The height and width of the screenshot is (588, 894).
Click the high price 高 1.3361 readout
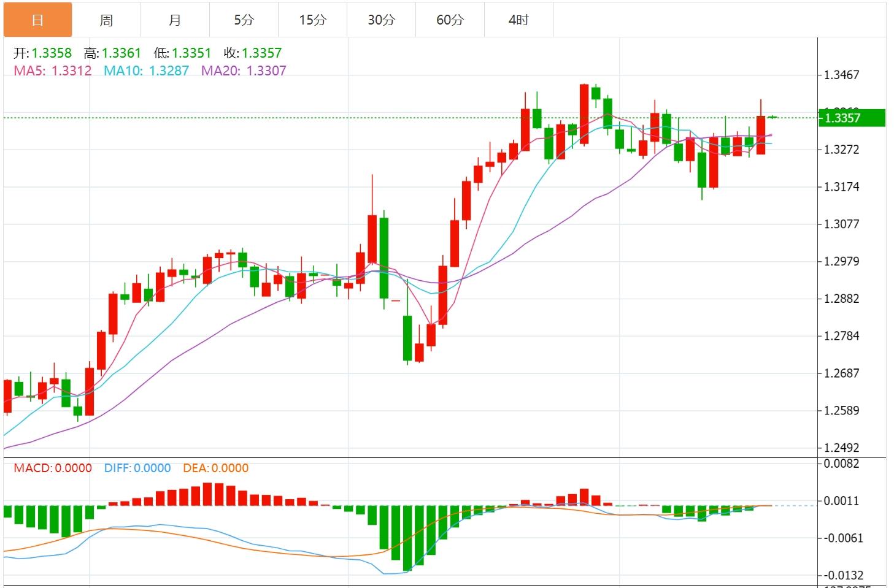[x=112, y=53]
